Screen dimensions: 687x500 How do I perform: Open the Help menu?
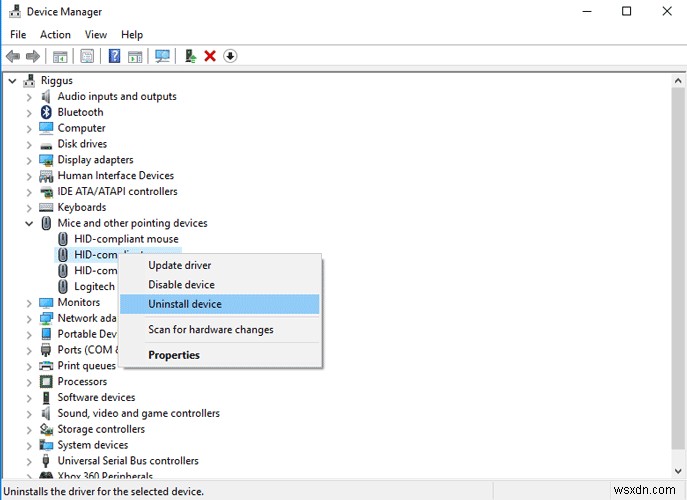[x=132, y=35]
